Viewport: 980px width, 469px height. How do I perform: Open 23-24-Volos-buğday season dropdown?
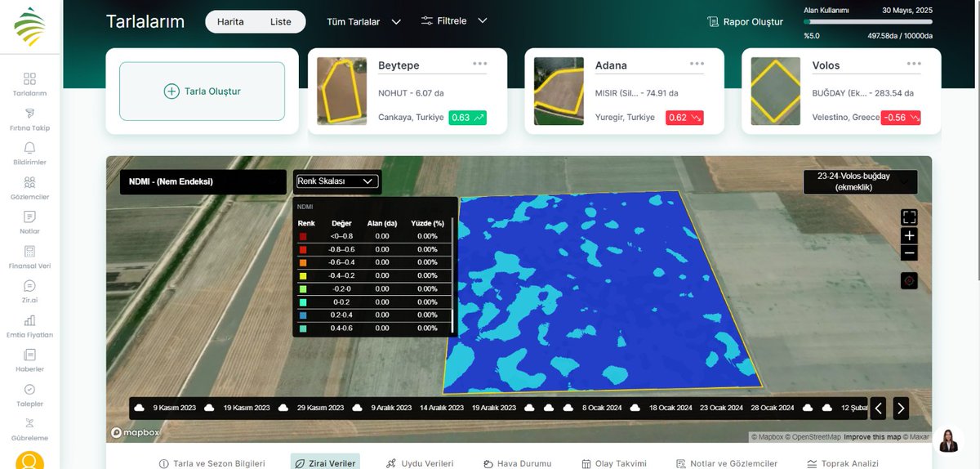click(x=860, y=181)
